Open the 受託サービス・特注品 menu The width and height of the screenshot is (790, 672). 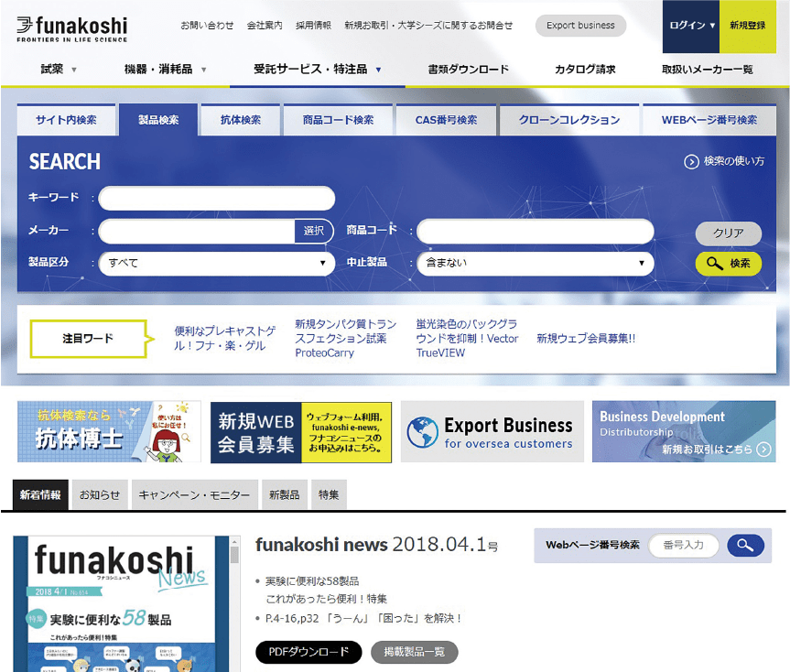317,70
